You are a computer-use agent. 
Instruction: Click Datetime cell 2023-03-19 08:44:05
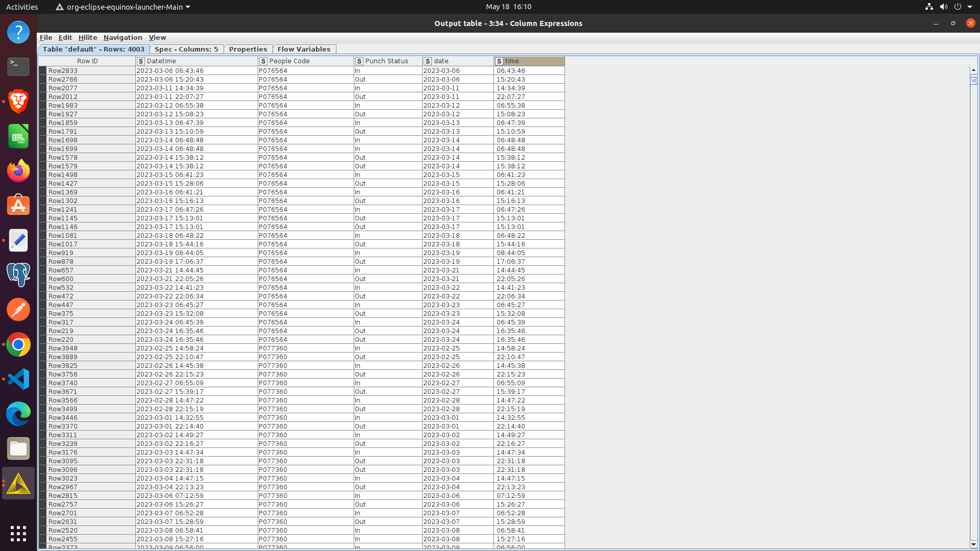coord(197,253)
